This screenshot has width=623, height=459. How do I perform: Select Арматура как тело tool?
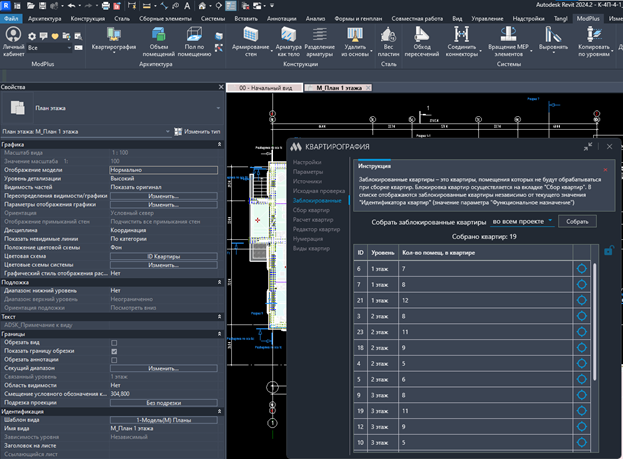pyautogui.click(x=288, y=42)
